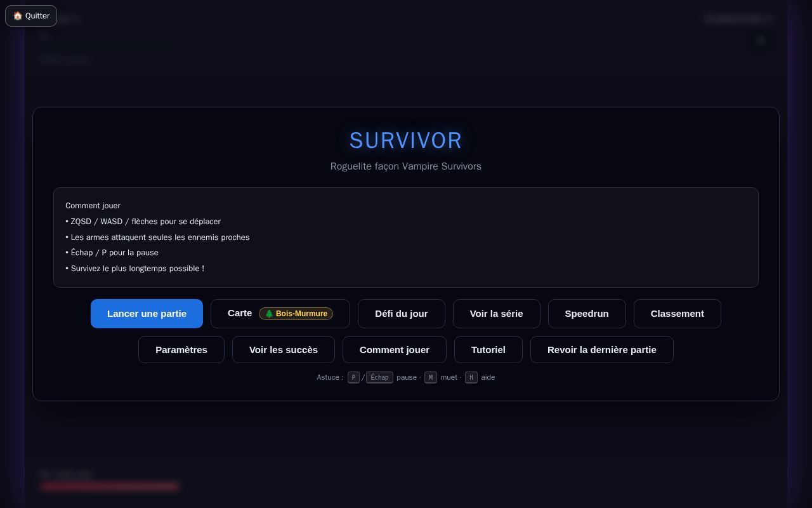812x508 pixels.
Task: Open the Carte map selector
Action: click(x=280, y=314)
